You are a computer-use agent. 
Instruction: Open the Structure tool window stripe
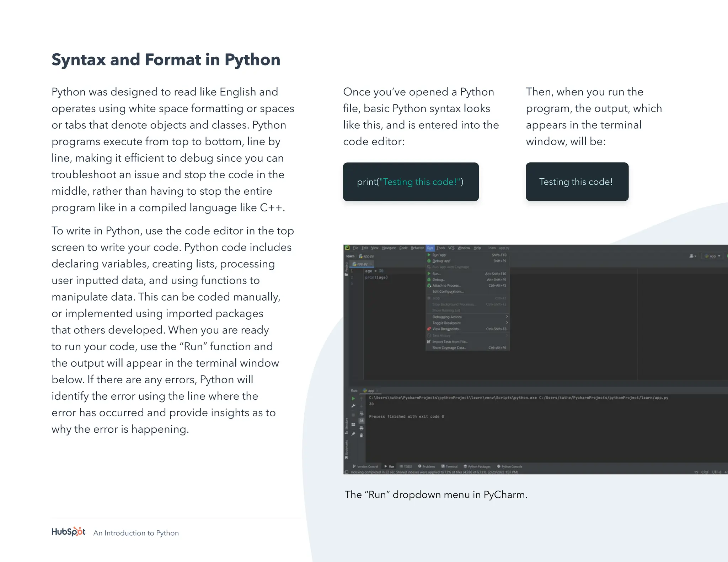point(346,426)
